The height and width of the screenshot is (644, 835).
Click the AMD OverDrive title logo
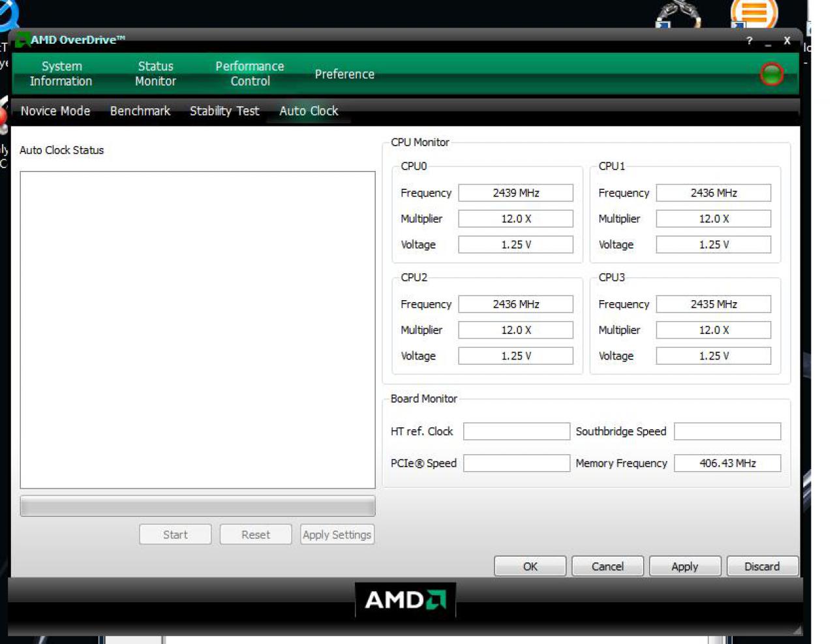(x=22, y=40)
